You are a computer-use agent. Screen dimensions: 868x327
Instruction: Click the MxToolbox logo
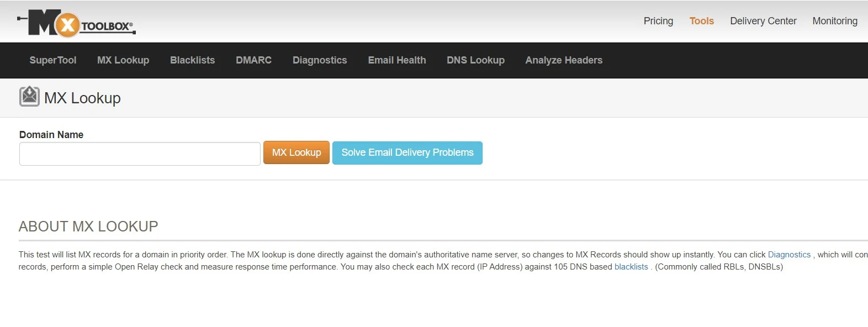(x=77, y=23)
